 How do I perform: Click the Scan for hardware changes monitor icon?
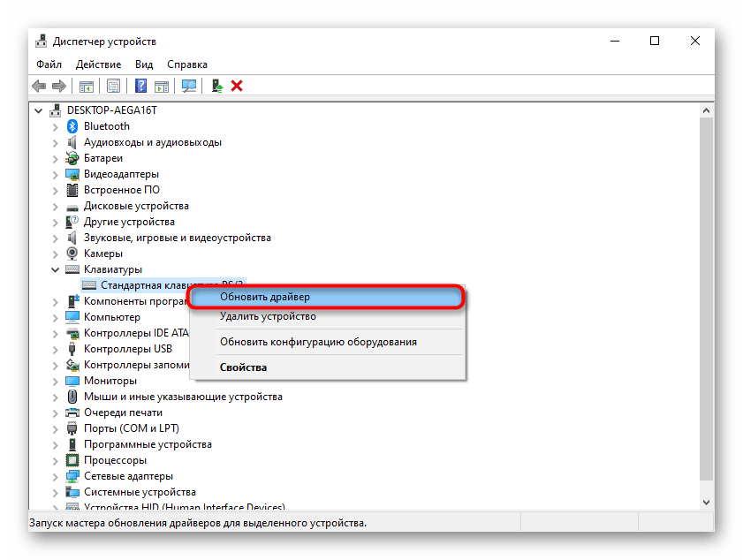click(188, 86)
